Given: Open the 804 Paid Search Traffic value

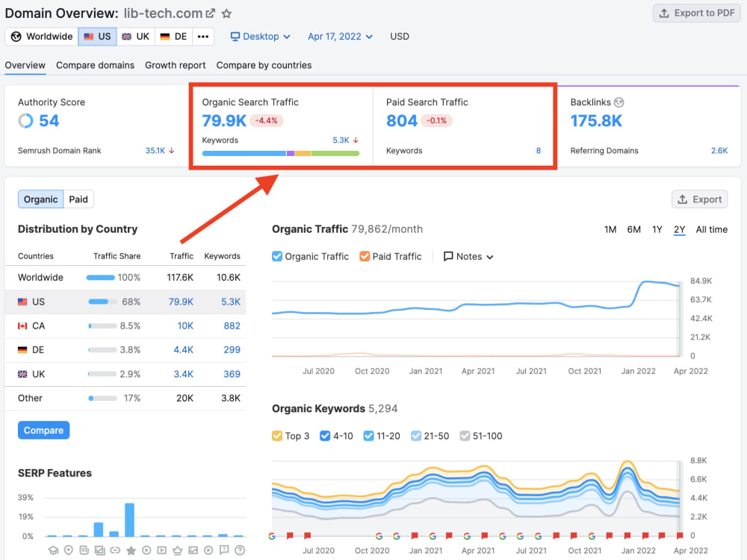Looking at the screenshot, I should click(x=402, y=121).
